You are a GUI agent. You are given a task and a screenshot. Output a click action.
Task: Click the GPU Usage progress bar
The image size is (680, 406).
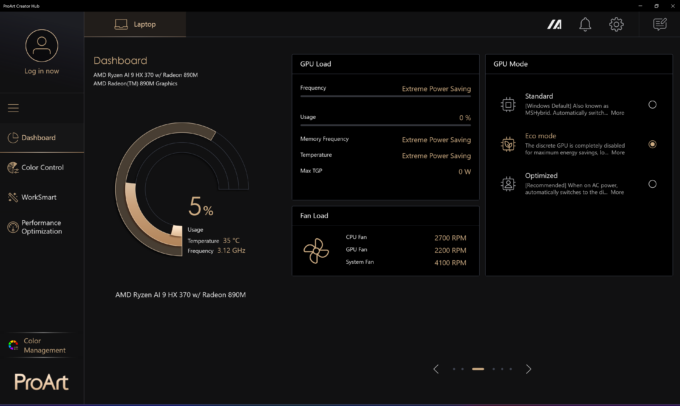pos(386,125)
